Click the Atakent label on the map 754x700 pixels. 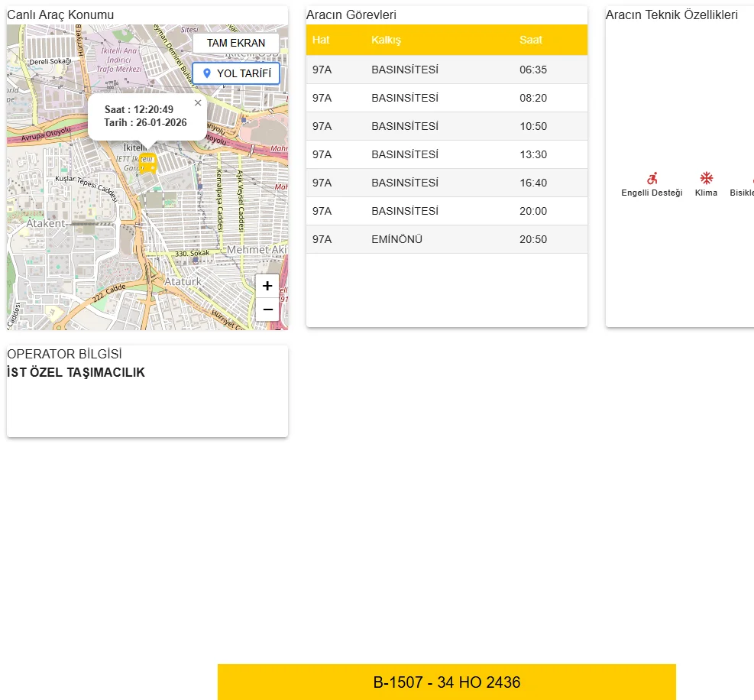(x=46, y=223)
